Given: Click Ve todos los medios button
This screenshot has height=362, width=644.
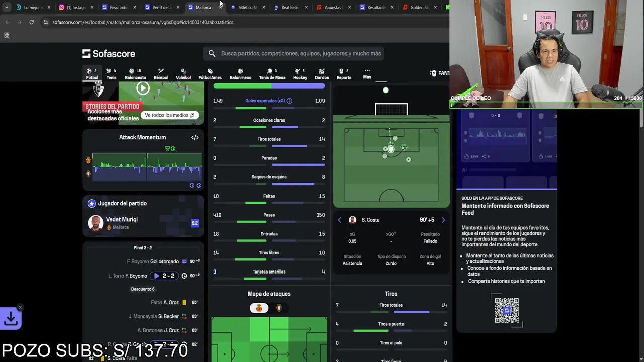Looking at the screenshot, I should pos(170,115).
